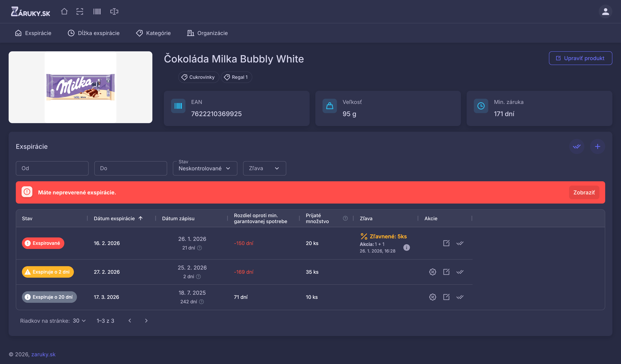Open the barcode icon in top bar

coord(97,11)
